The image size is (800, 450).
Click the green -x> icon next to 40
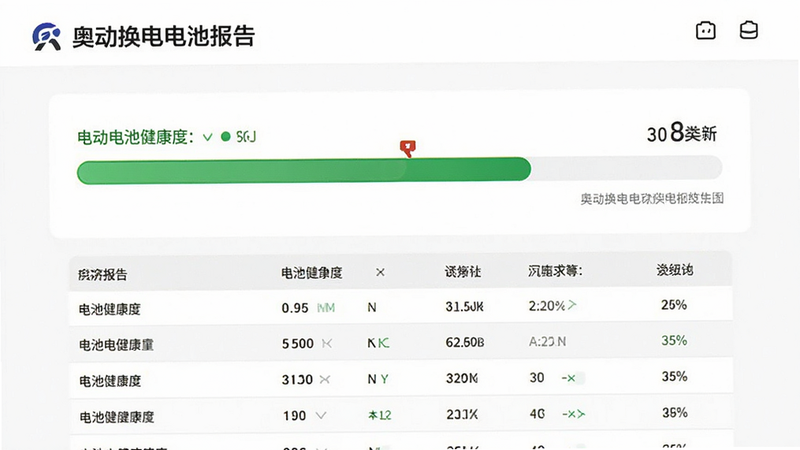(573, 414)
